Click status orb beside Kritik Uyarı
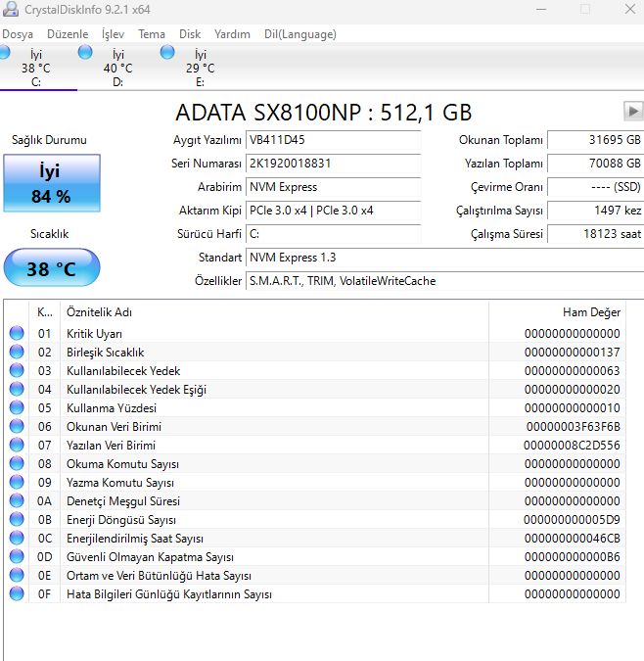 click(x=17, y=334)
